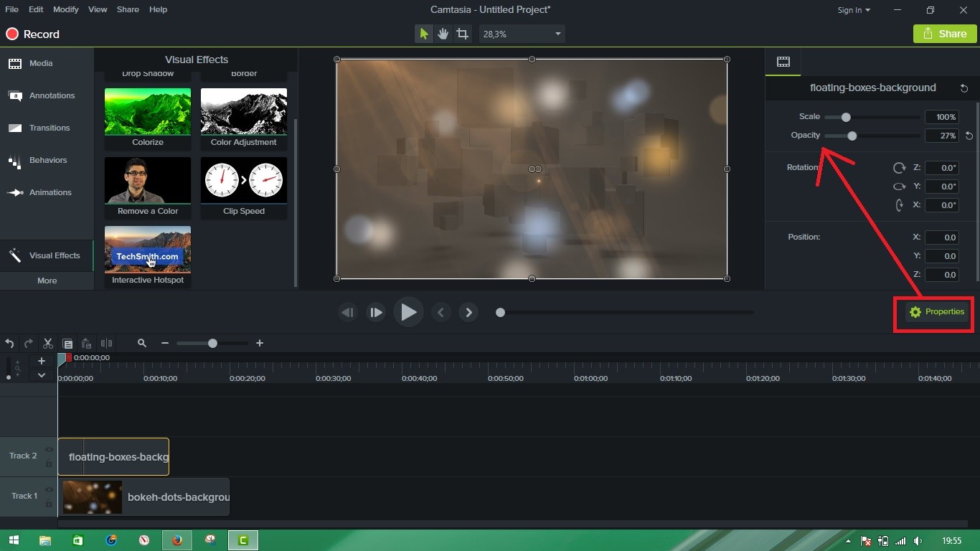Click the previous frame step button
Viewport: 980px width, 551px height.
348,312
